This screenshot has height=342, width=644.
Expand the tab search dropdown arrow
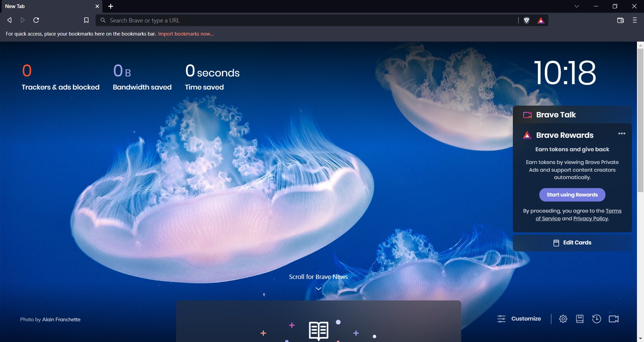[x=577, y=6]
